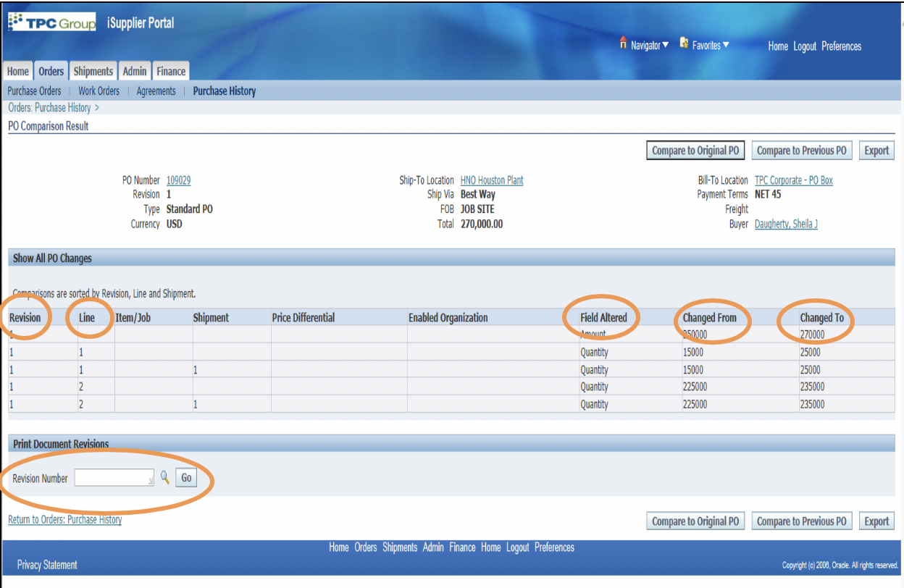The image size is (904, 588).
Task: Open buyer link Daugherty, Sheila J
Action: coord(786,224)
